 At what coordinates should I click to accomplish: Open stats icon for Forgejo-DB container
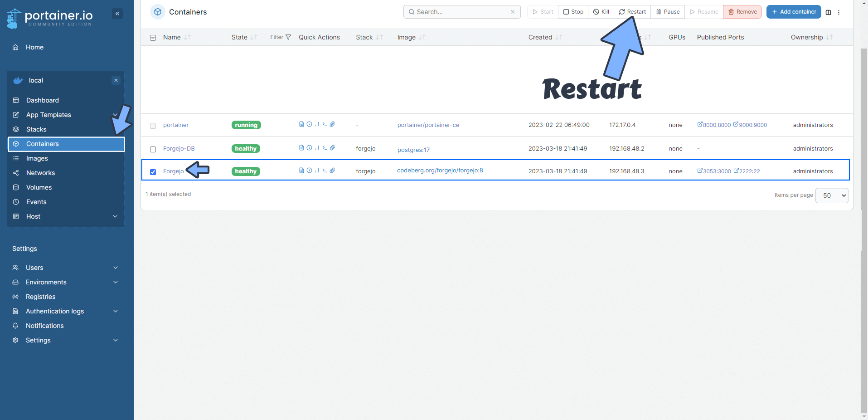(x=317, y=148)
